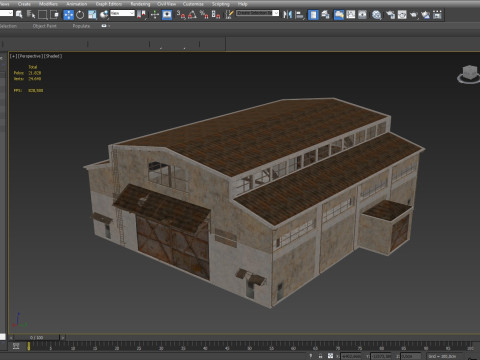Click frame 50 on the trackbar
The image size is (480, 360).
[x=249, y=347]
